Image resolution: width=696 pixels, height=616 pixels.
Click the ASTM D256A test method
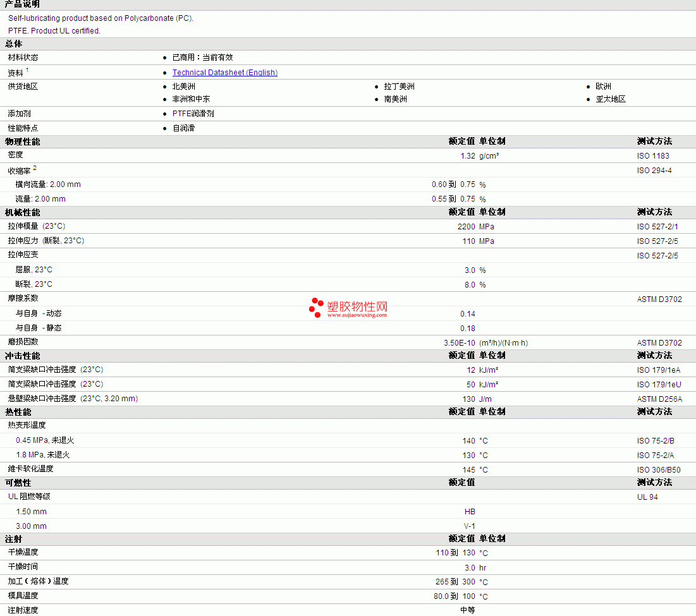[x=659, y=399]
